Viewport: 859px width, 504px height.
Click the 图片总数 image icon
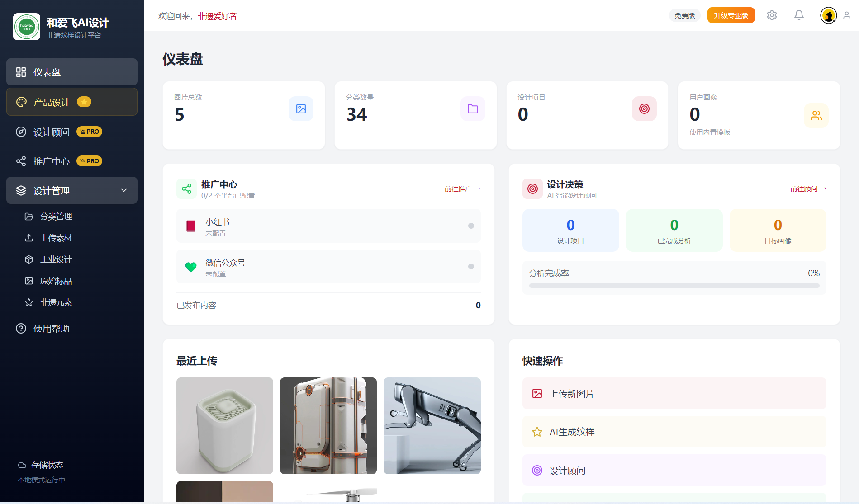coord(301,108)
